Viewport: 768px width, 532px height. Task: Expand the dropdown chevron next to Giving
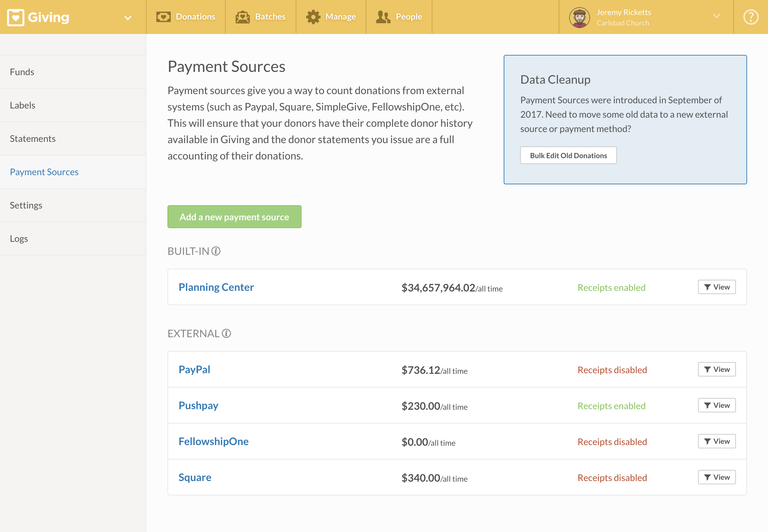[128, 18]
